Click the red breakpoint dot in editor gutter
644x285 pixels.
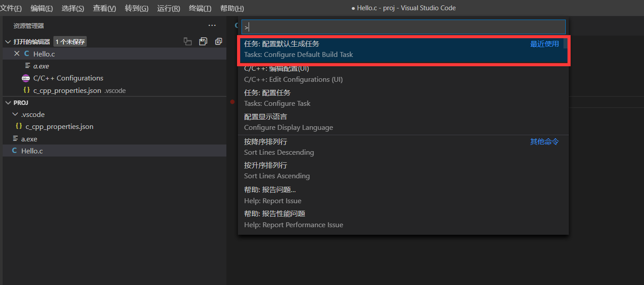tap(232, 102)
